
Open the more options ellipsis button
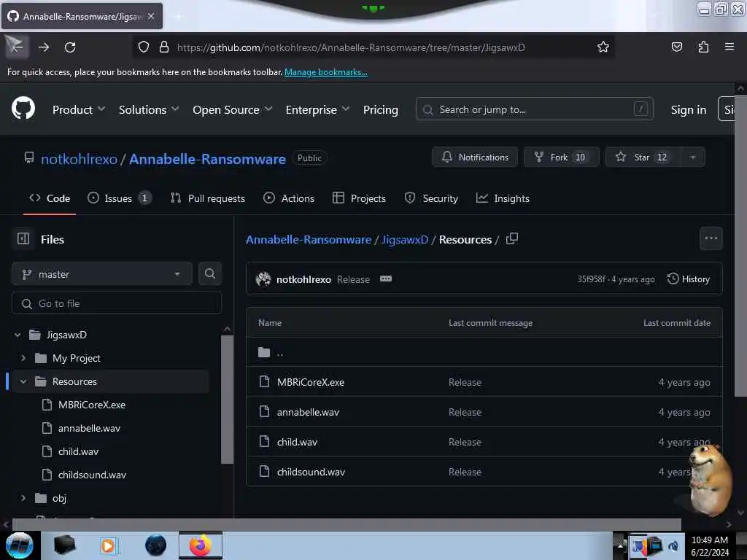[x=711, y=238]
